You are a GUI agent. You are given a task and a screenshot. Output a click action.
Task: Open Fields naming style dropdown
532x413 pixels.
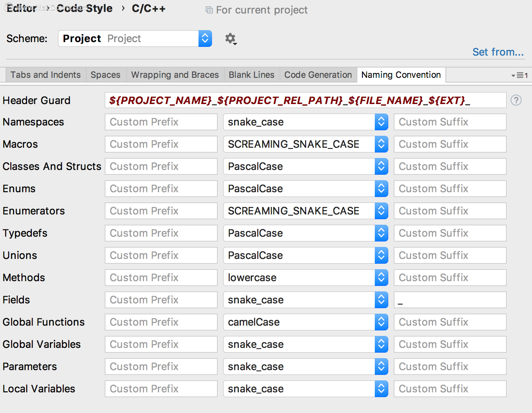point(306,300)
